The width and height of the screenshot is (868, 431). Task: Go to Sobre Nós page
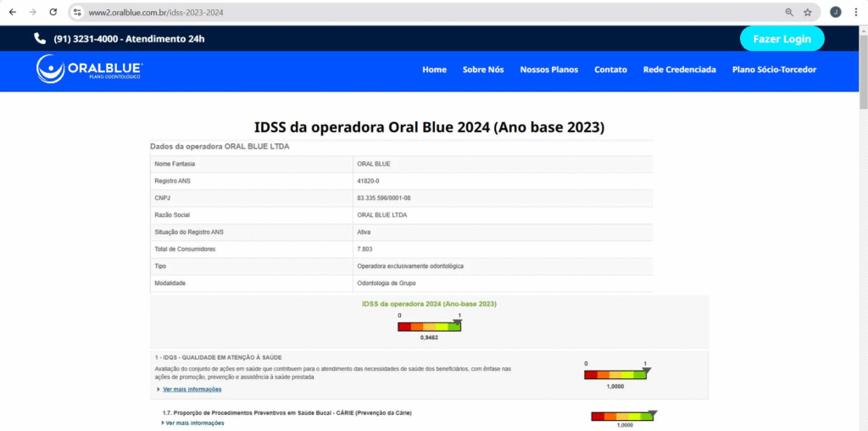[483, 70]
